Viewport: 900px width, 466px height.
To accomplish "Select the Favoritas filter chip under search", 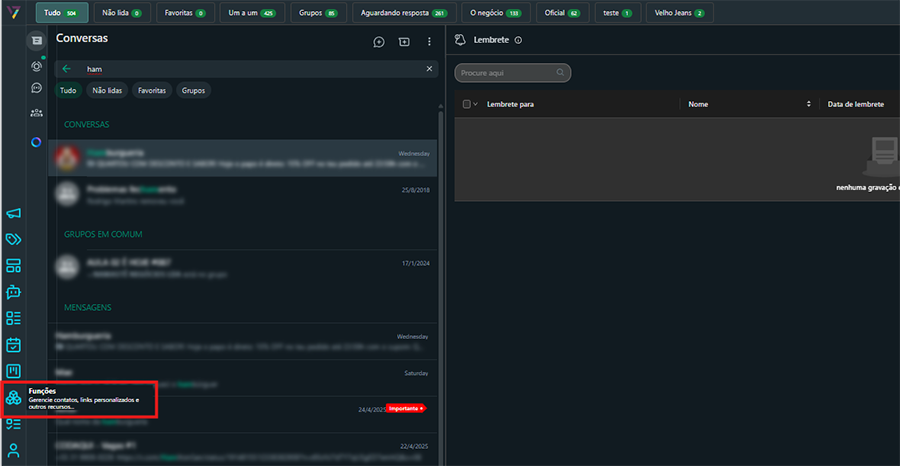I will [x=152, y=90].
